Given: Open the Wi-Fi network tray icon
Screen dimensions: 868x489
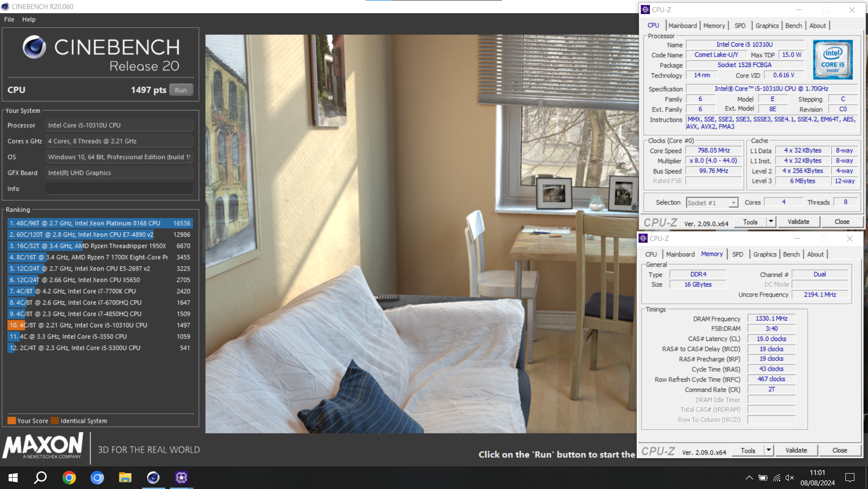Looking at the screenshot, I should tap(777, 478).
